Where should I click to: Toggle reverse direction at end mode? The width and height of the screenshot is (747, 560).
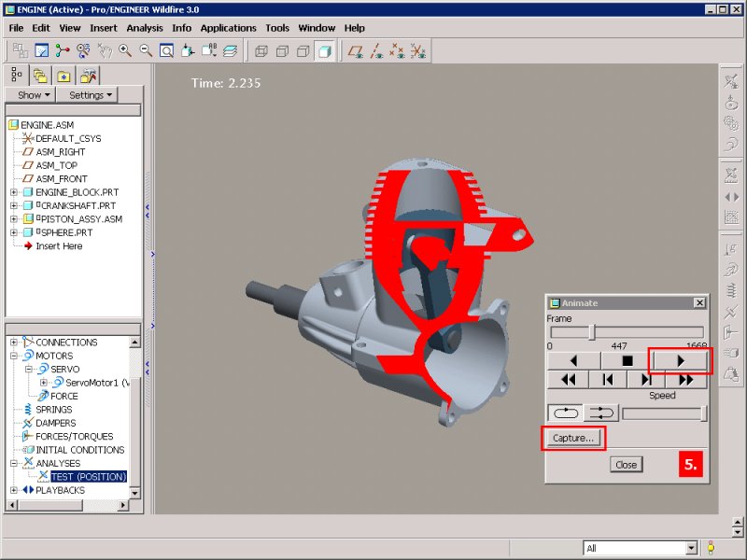601,413
